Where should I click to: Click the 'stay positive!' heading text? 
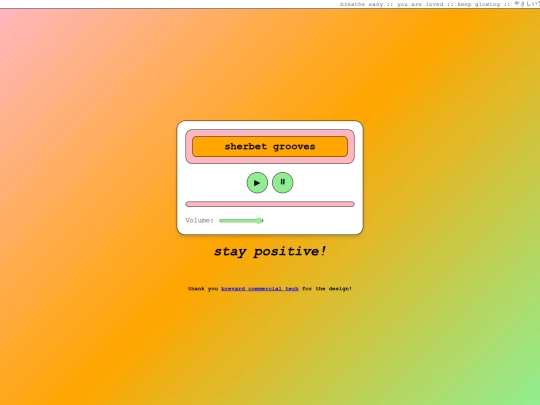click(x=270, y=251)
